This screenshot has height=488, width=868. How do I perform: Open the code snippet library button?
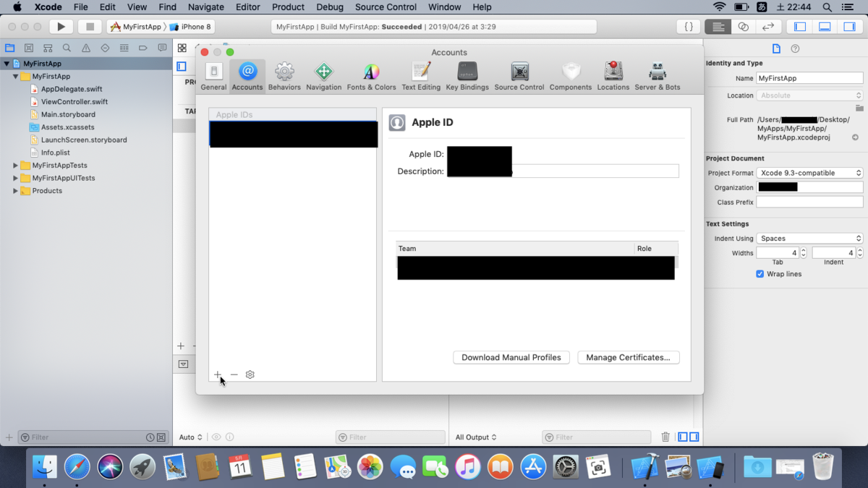(689, 27)
